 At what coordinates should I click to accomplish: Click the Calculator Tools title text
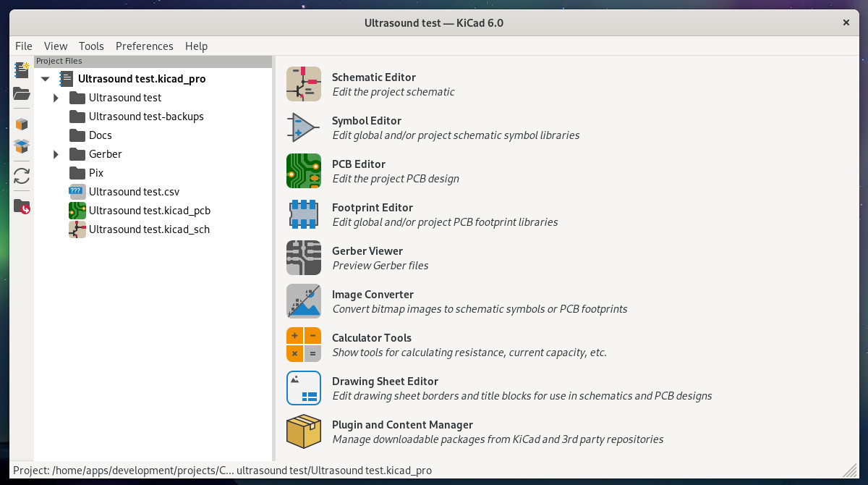(372, 338)
